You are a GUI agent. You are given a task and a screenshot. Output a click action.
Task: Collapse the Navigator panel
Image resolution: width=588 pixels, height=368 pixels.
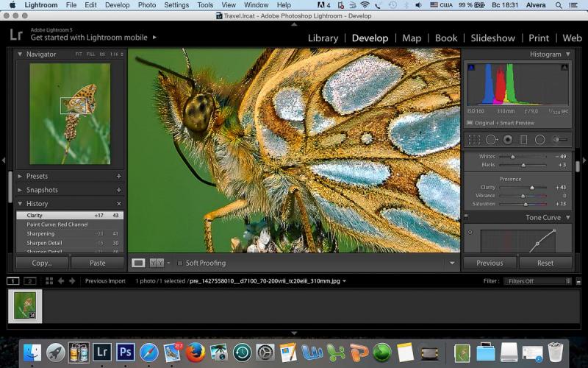coord(20,54)
